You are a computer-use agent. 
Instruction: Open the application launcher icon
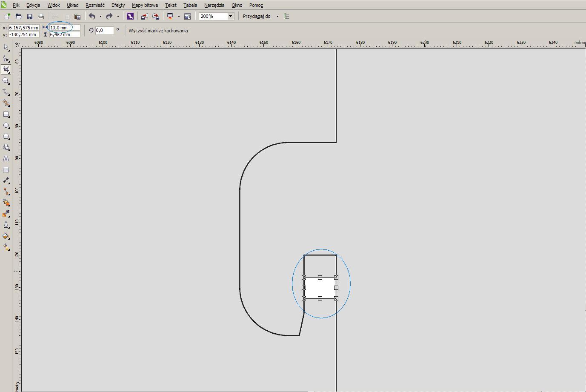coord(170,16)
